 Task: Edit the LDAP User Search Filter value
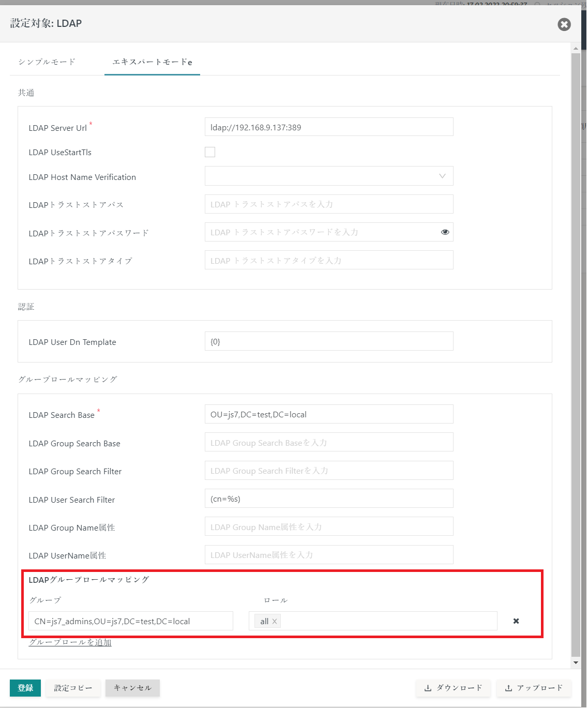[x=329, y=498]
